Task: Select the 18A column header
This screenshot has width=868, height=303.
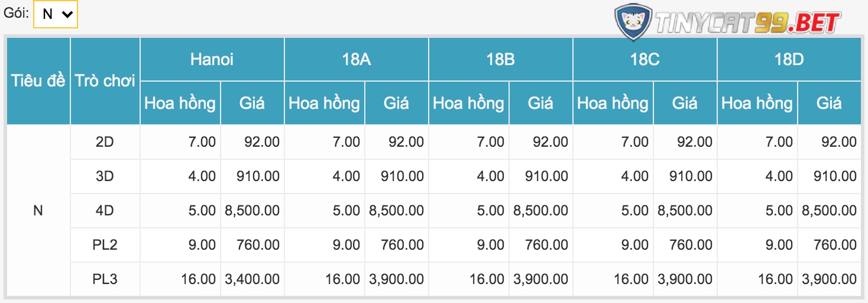Action: point(356,59)
